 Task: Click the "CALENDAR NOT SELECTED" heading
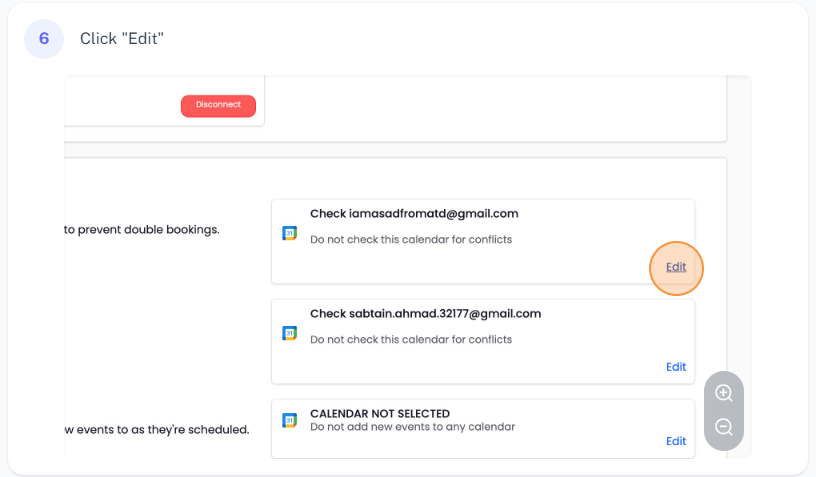[380, 413]
